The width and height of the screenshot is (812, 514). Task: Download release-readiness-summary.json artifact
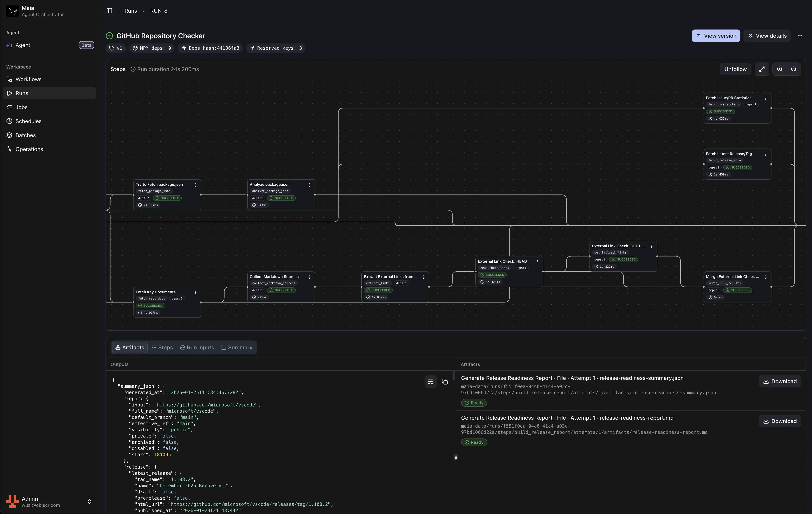(780, 381)
